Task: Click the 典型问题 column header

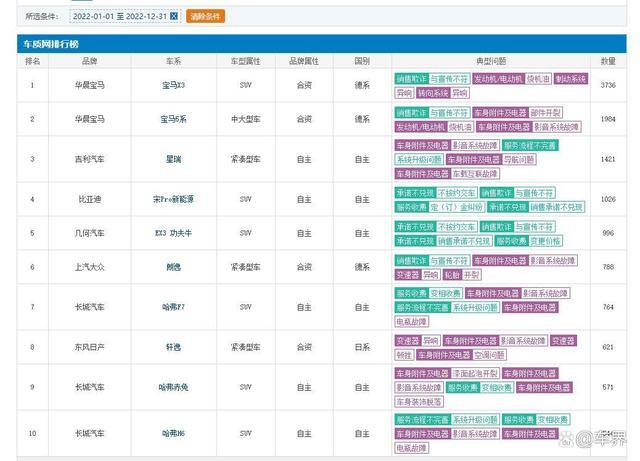Action: pyautogui.click(x=491, y=61)
